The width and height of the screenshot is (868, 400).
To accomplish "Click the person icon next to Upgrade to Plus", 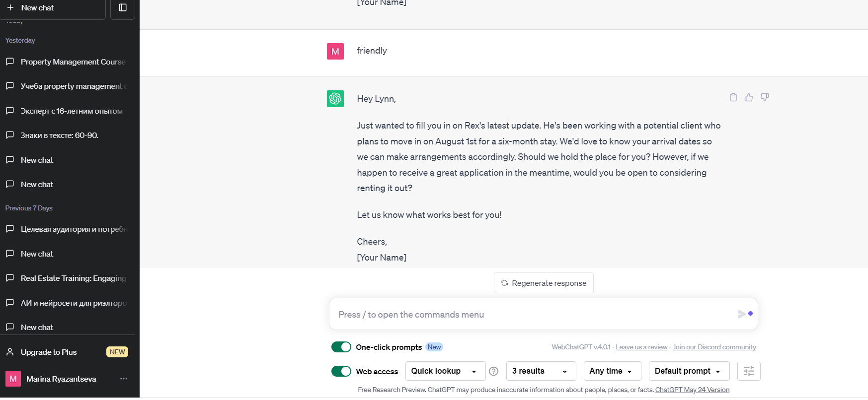I will tap(9, 352).
